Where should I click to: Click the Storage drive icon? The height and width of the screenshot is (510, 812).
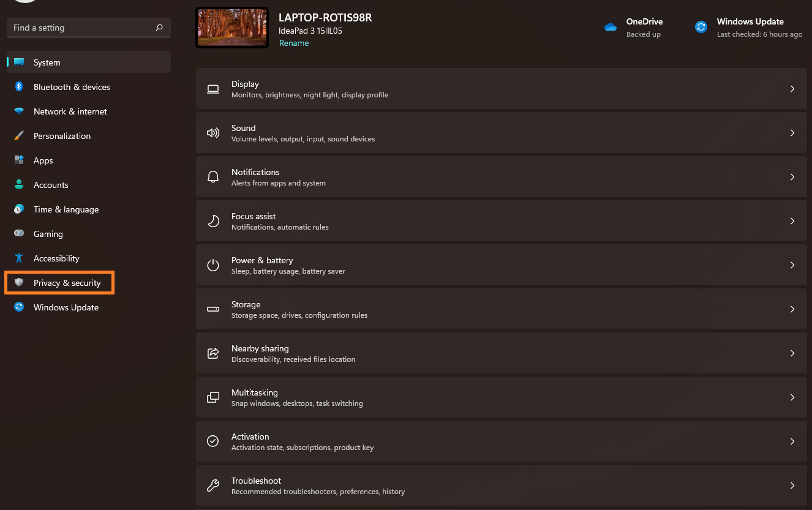(x=213, y=309)
